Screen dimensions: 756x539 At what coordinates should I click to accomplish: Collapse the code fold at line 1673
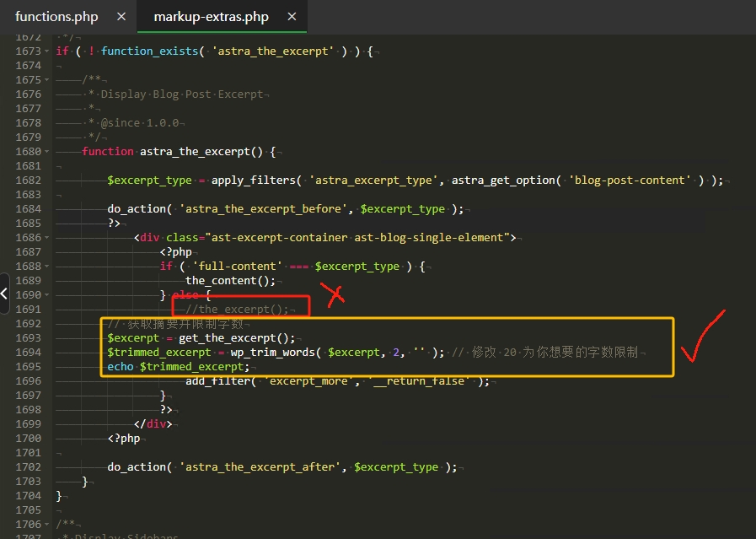(x=46, y=51)
